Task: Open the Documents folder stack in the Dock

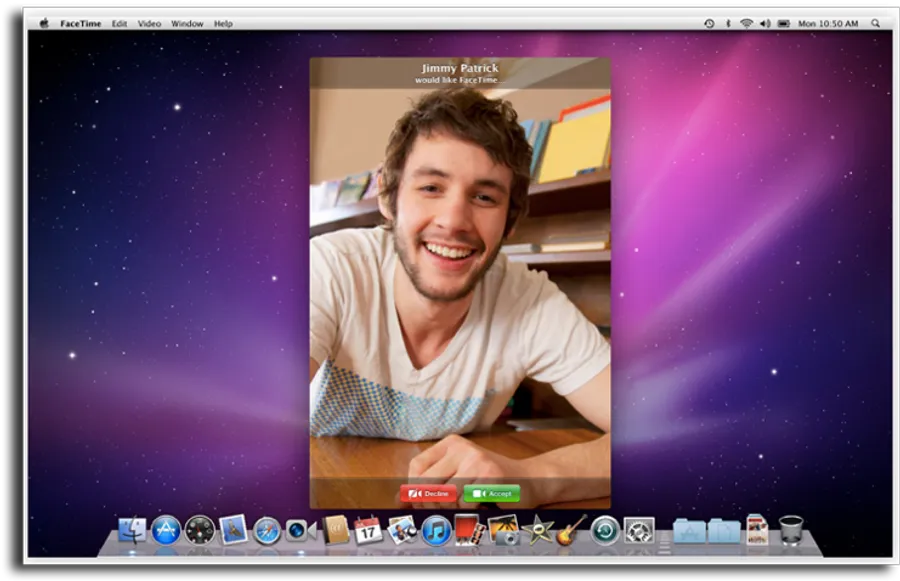Action: click(x=724, y=530)
